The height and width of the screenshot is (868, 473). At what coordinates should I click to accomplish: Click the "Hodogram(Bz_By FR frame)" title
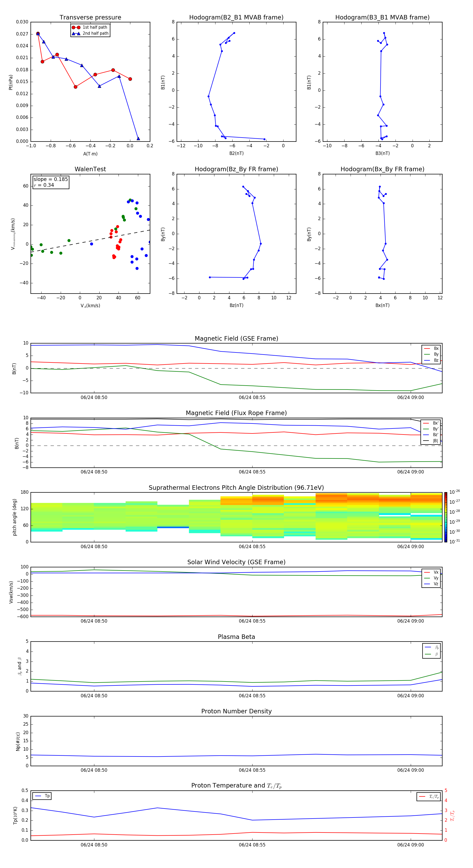(236, 169)
